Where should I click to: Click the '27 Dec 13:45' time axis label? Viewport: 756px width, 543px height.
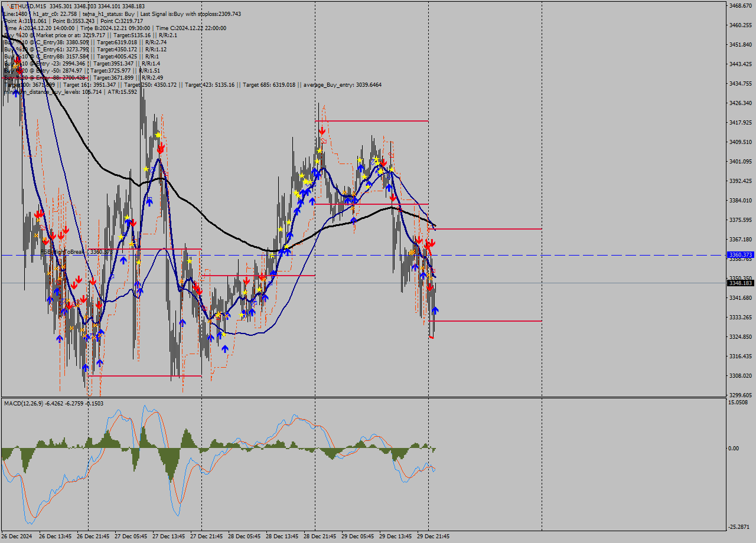(169, 537)
